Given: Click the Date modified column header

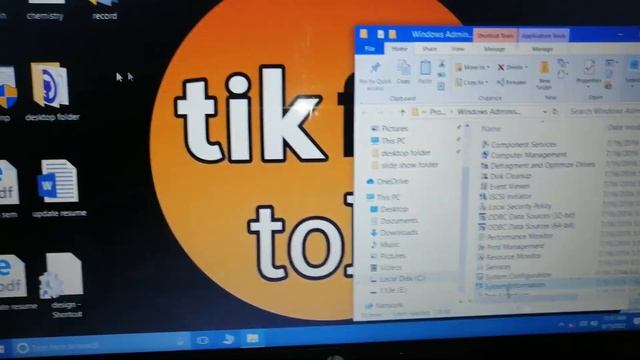Looking at the screenshot, I should [x=623, y=127].
